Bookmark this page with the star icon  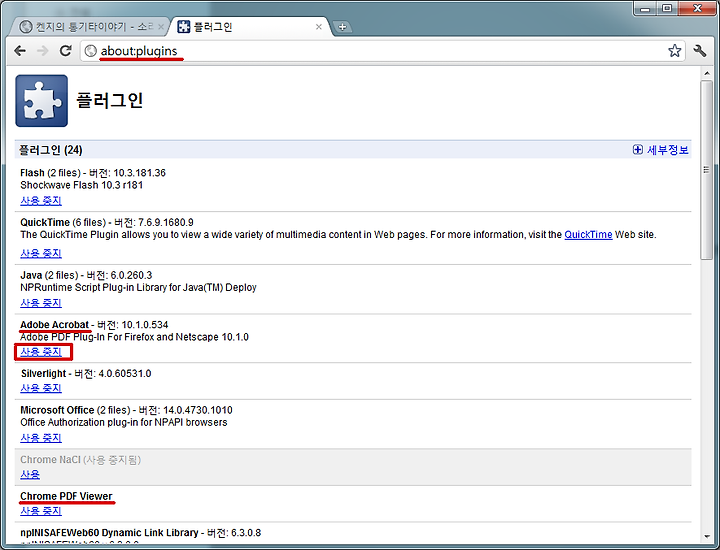pos(674,51)
